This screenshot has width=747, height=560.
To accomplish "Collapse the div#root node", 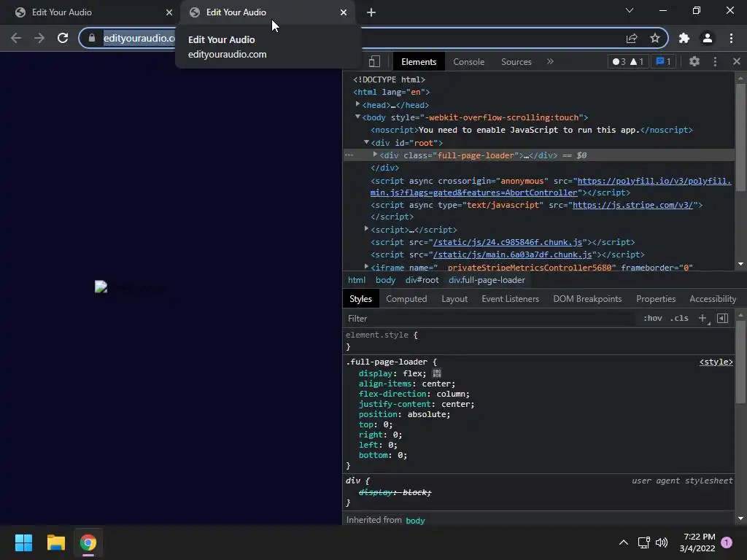I will 366,142.
